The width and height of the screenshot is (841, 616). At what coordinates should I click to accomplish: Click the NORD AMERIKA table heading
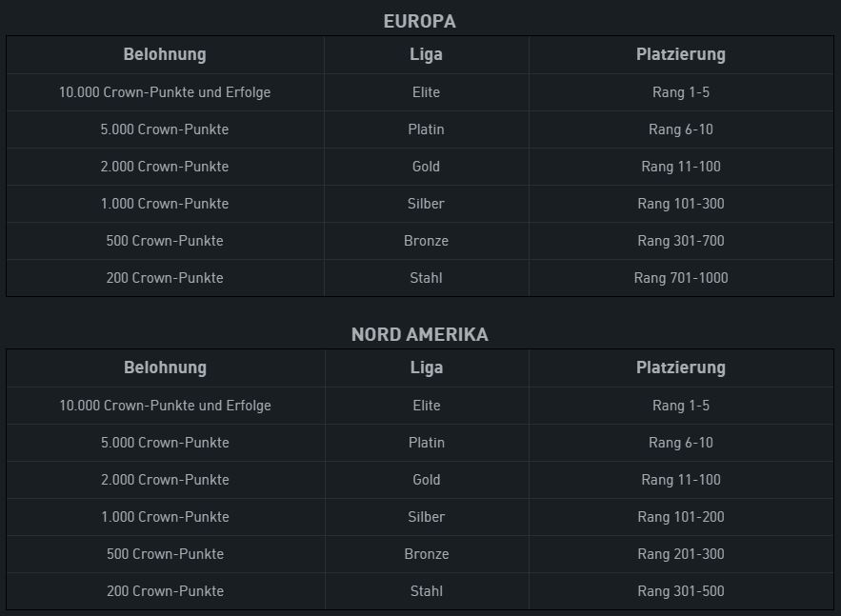[420, 334]
